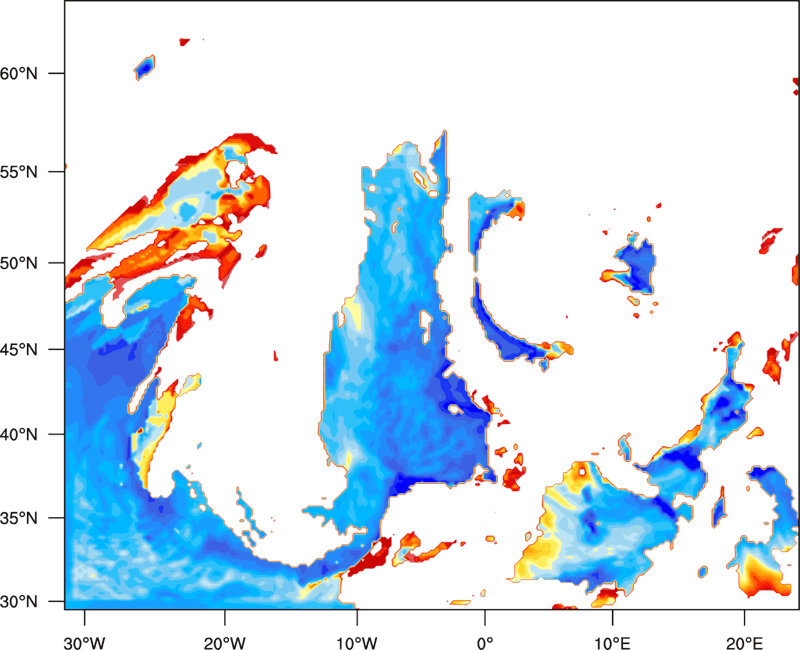The image size is (800, 650).
Task: Click the 10°W longitude label
Action: (357, 643)
